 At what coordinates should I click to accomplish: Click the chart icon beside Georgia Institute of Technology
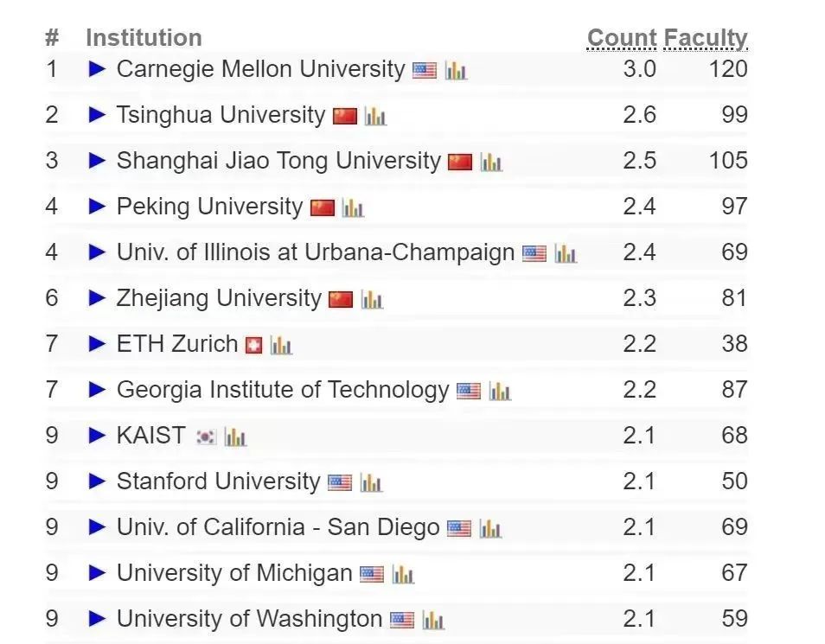tap(499, 391)
